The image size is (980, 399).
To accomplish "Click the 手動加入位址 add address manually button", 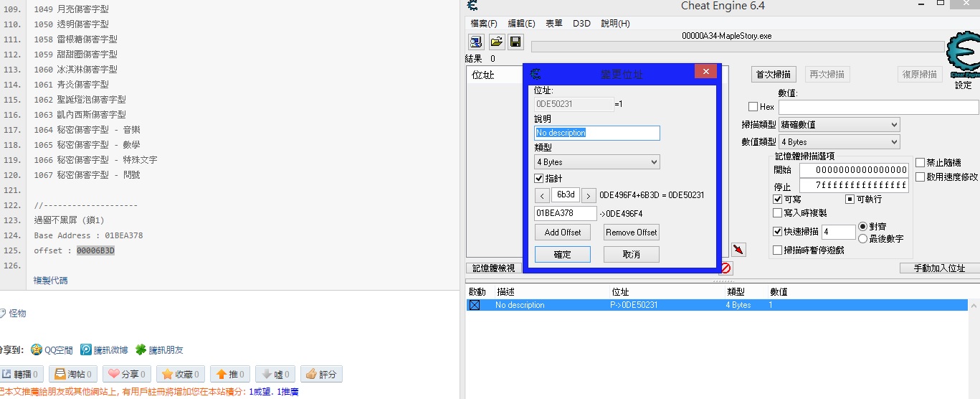I will [x=939, y=268].
